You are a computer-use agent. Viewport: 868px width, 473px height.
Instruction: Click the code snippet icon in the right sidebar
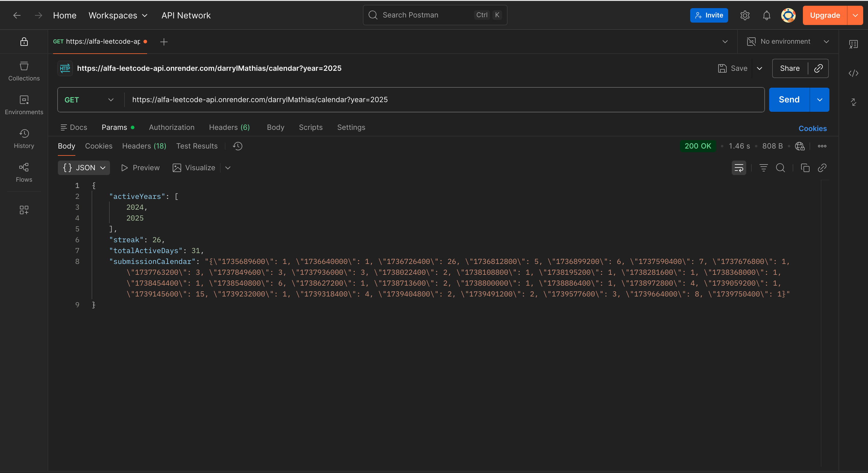click(853, 73)
